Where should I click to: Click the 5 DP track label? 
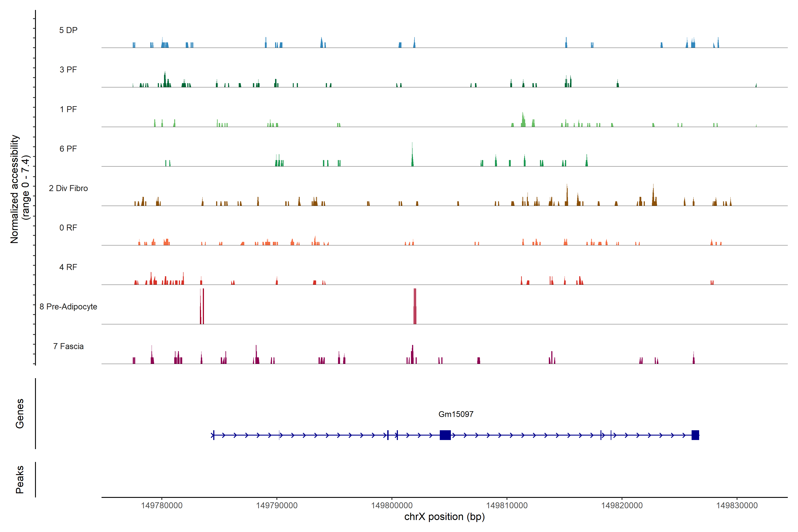68,30
